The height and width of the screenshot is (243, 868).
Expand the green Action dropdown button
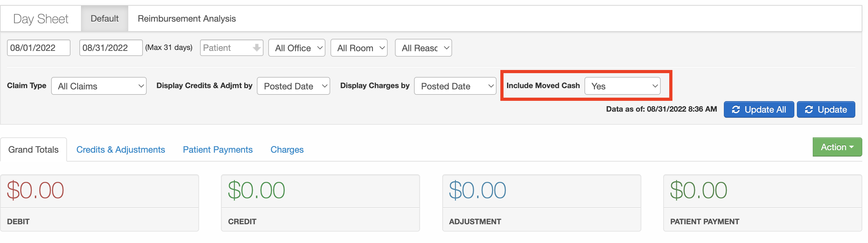[x=837, y=147]
